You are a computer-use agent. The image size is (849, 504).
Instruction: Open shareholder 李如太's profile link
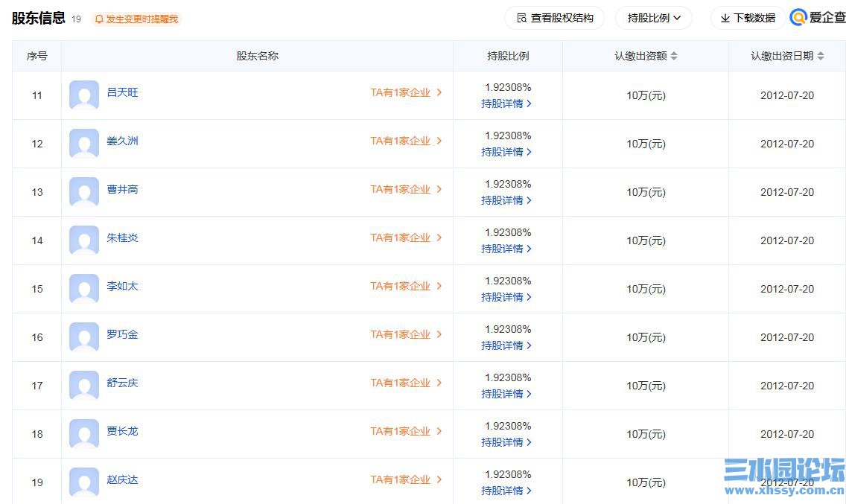click(x=121, y=286)
